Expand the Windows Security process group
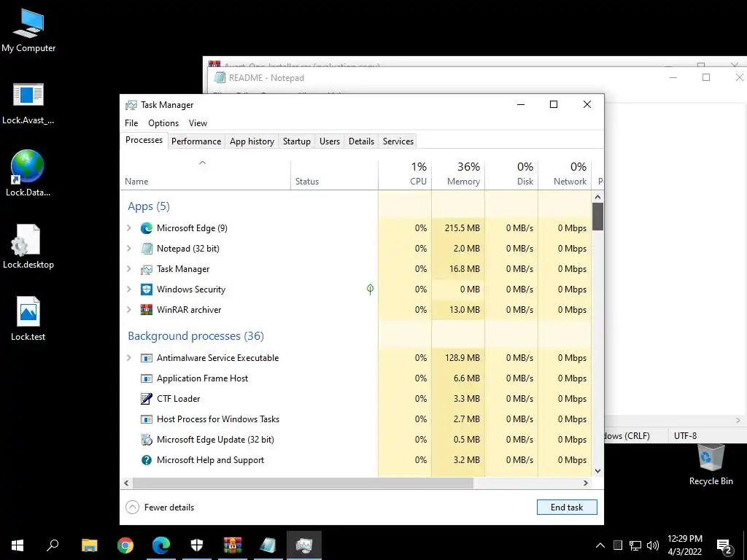This screenshot has width=747, height=560. point(129,289)
